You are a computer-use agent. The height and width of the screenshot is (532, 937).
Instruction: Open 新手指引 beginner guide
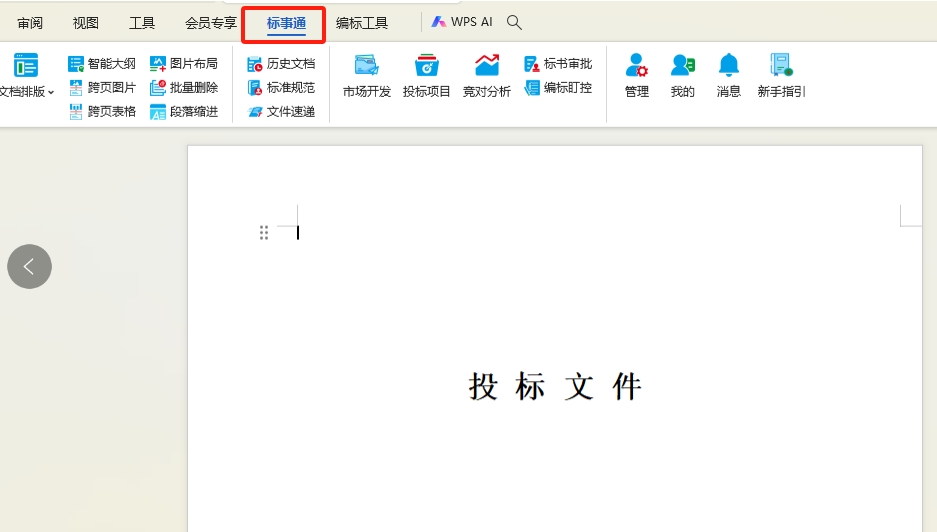(x=781, y=75)
